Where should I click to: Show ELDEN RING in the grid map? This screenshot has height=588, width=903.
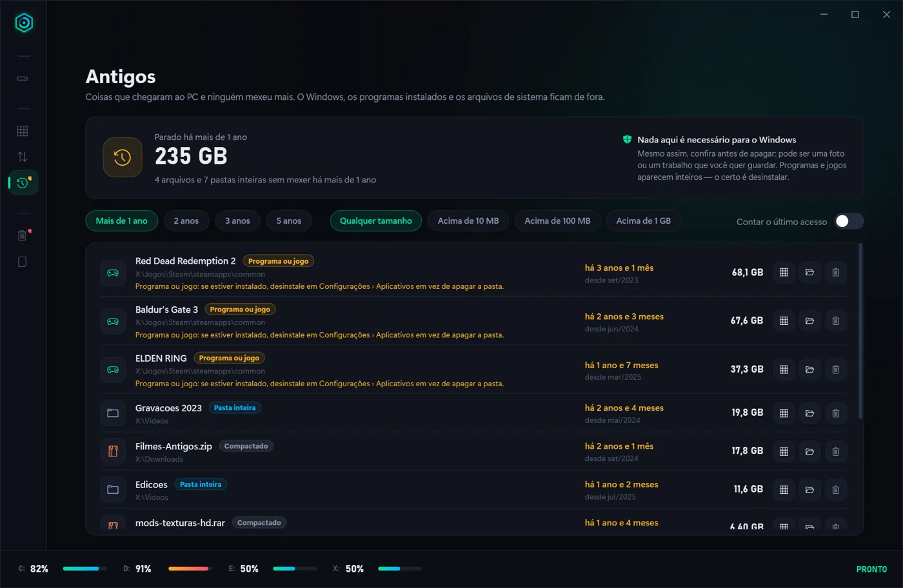(x=784, y=369)
